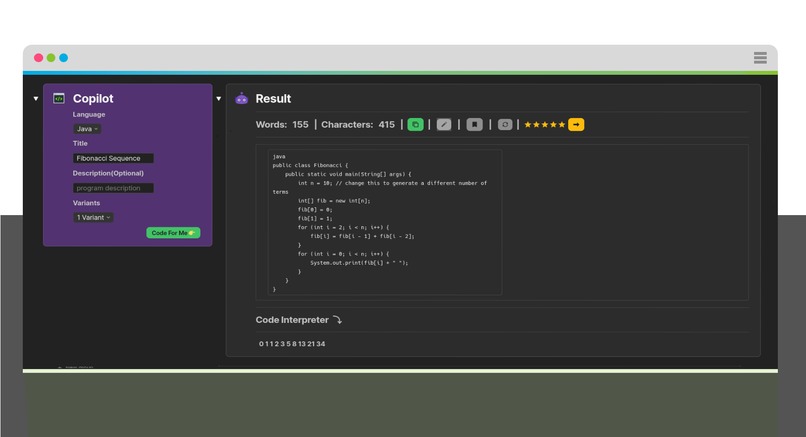Image resolution: width=806 pixels, height=437 pixels.
Task: Click the Language label
Action: pyautogui.click(x=89, y=115)
